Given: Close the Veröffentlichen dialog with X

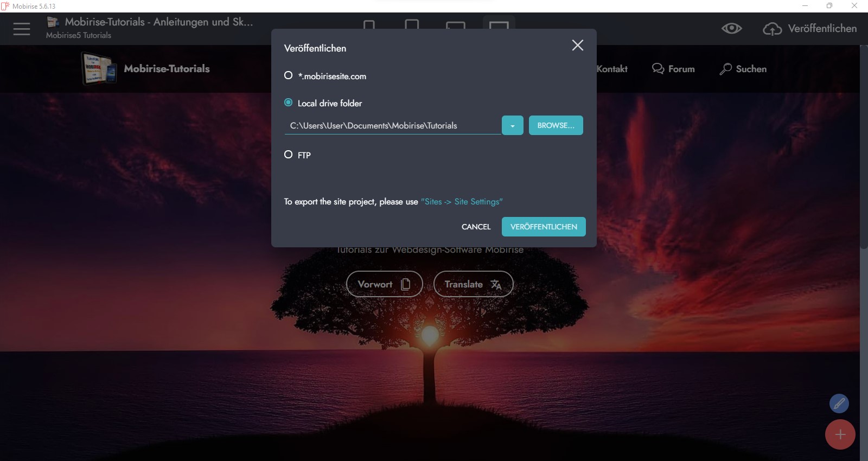Looking at the screenshot, I should point(577,46).
